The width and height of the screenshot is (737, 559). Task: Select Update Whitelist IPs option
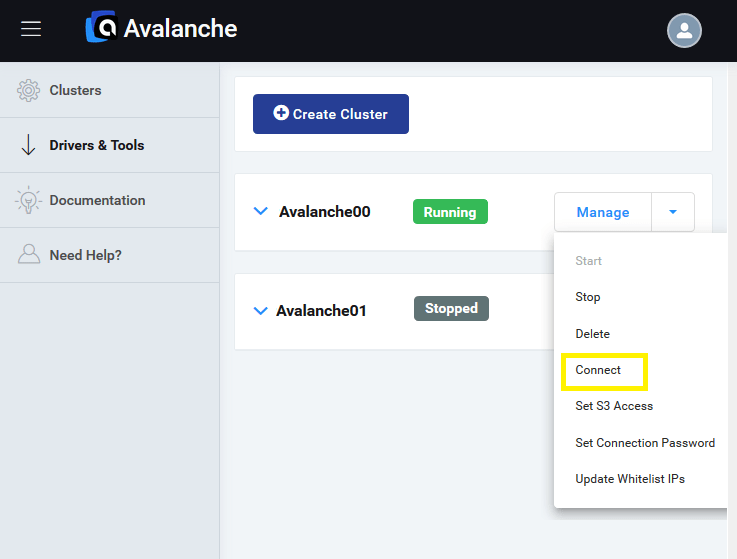coord(630,479)
